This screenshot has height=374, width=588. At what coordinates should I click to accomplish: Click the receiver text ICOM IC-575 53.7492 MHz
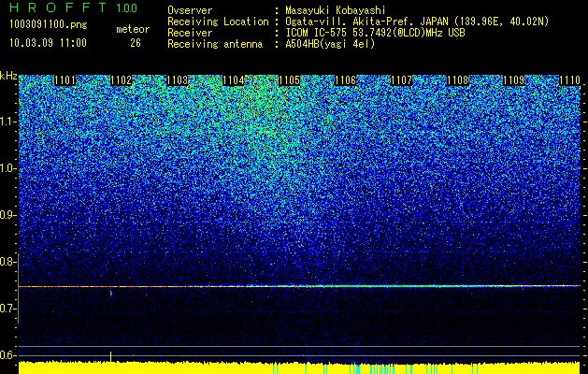pos(375,33)
